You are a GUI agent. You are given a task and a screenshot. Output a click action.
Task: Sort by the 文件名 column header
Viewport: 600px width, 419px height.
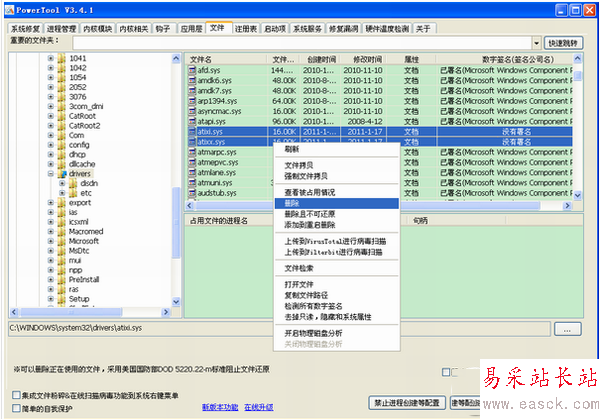pyautogui.click(x=227, y=59)
